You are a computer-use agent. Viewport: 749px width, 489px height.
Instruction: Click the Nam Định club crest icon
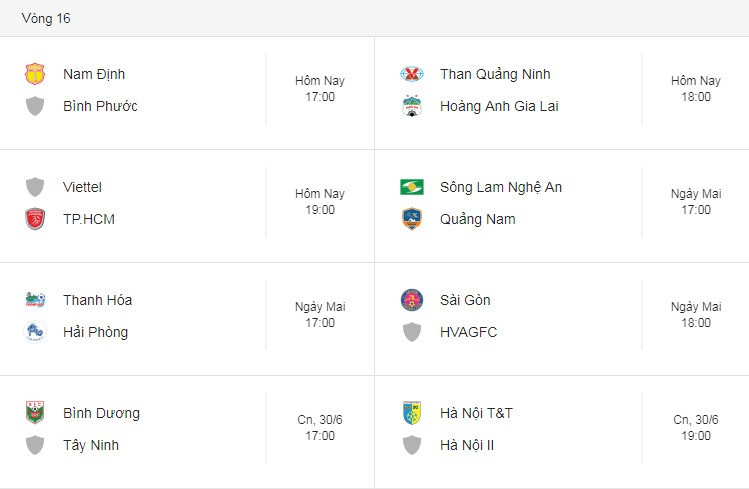[35, 74]
